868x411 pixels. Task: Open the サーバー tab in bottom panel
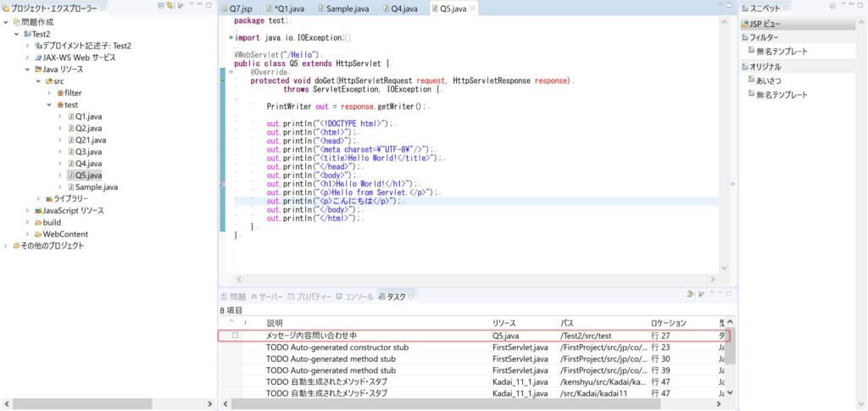coord(267,297)
